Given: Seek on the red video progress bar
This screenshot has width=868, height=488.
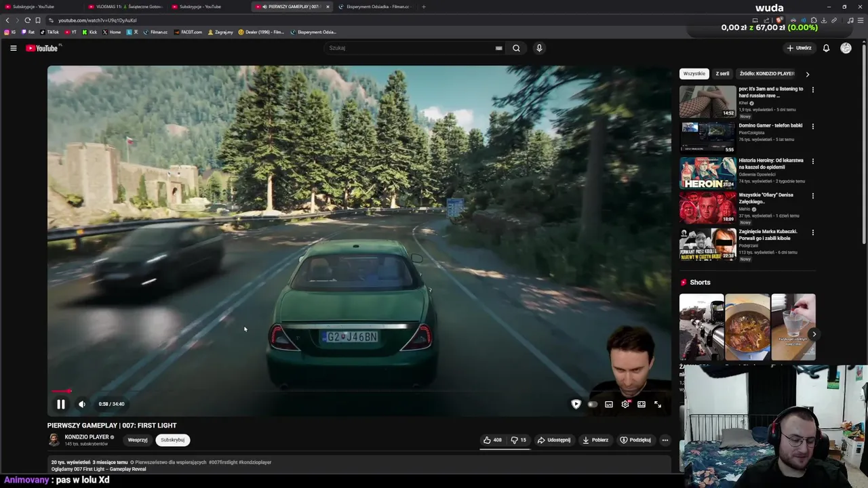Looking at the screenshot, I should [x=359, y=391].
